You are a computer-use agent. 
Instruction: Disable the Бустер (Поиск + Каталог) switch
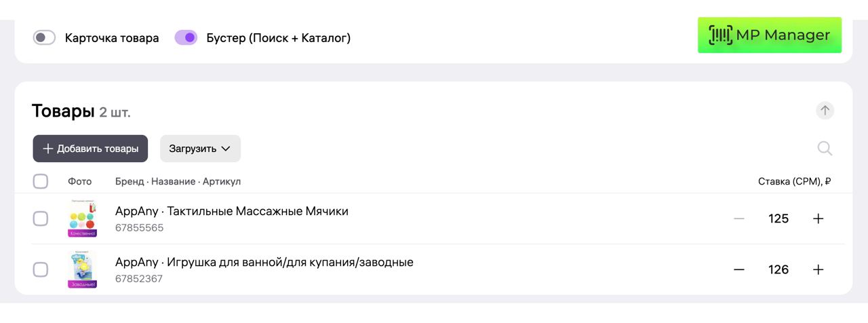(x=186, y=38)
